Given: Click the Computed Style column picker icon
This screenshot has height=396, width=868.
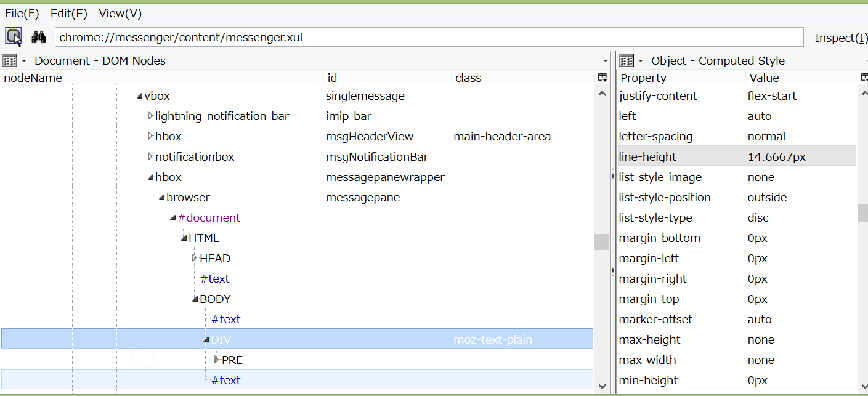Looking at the screenshot, I should coord(863,78).
